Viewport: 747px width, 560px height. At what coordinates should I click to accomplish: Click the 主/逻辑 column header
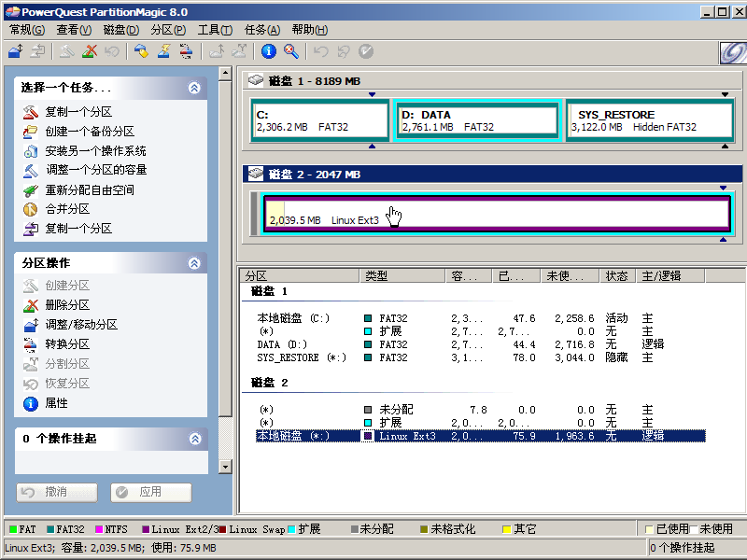670,275
